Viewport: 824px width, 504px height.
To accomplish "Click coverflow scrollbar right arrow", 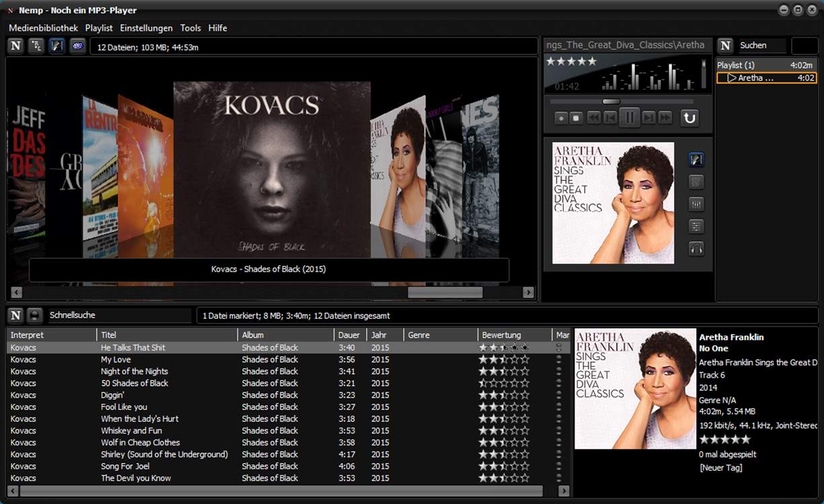I will [528, 292].
